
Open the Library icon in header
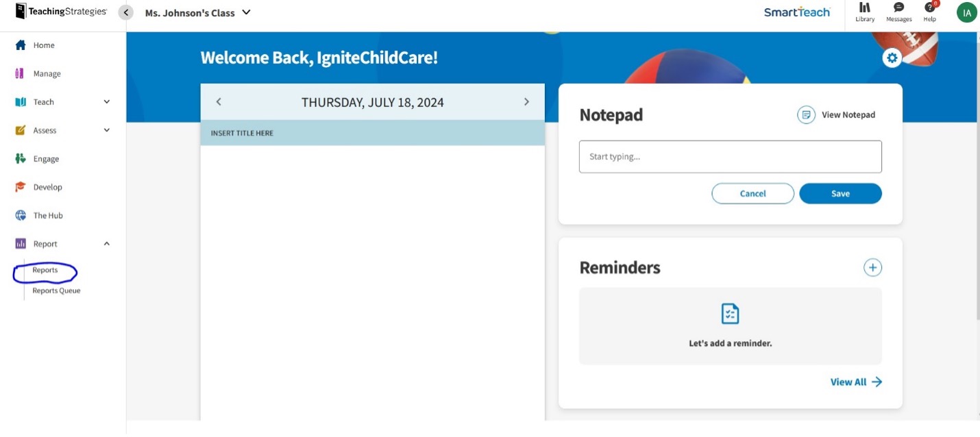click(865, 8)
